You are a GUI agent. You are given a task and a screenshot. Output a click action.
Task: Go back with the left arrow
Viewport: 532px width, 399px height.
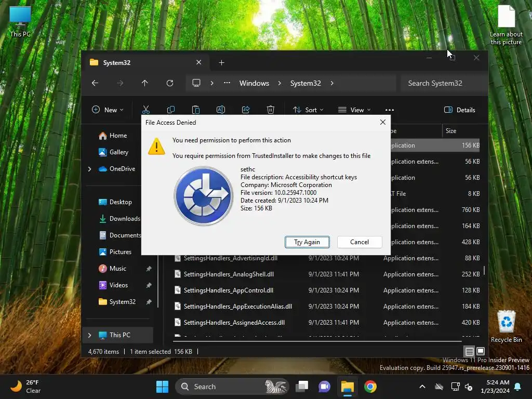coord(95,83)
